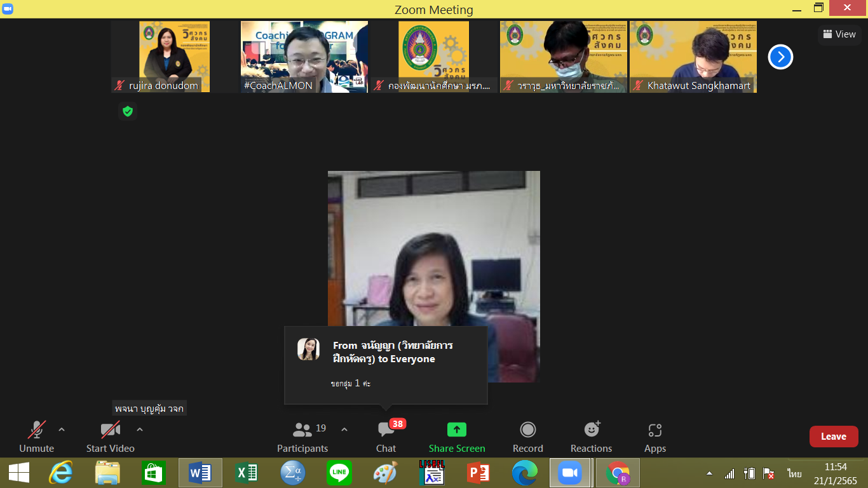Click the unread chat badge 38
The height and width of the screenshot is (488, 868).
point(398,424)
